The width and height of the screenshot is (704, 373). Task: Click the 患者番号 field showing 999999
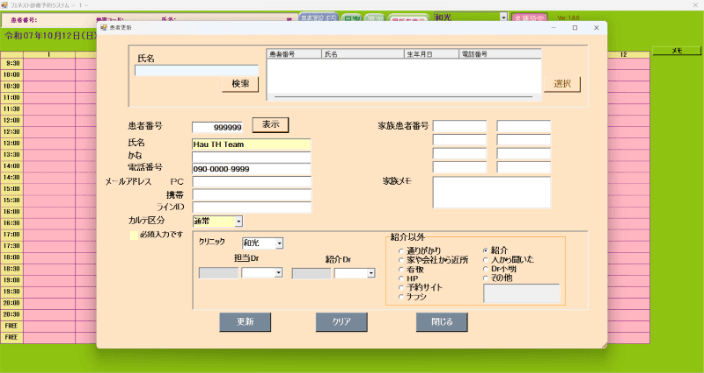[x=217, y=127]
